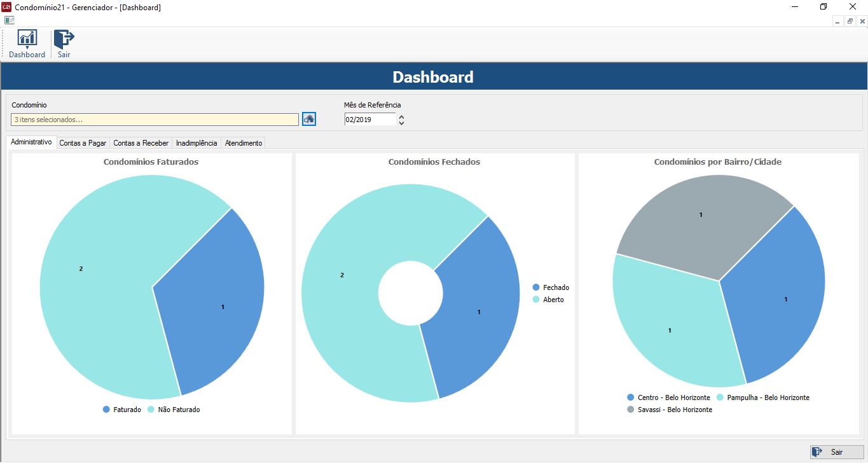Toggle the Não Faturado legend entry

pos(174,410)
